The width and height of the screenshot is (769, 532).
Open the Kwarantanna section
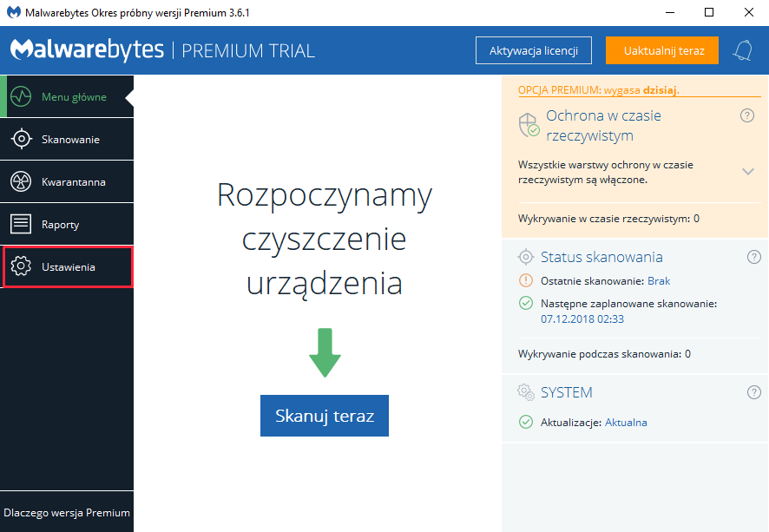tap(67, 182)
